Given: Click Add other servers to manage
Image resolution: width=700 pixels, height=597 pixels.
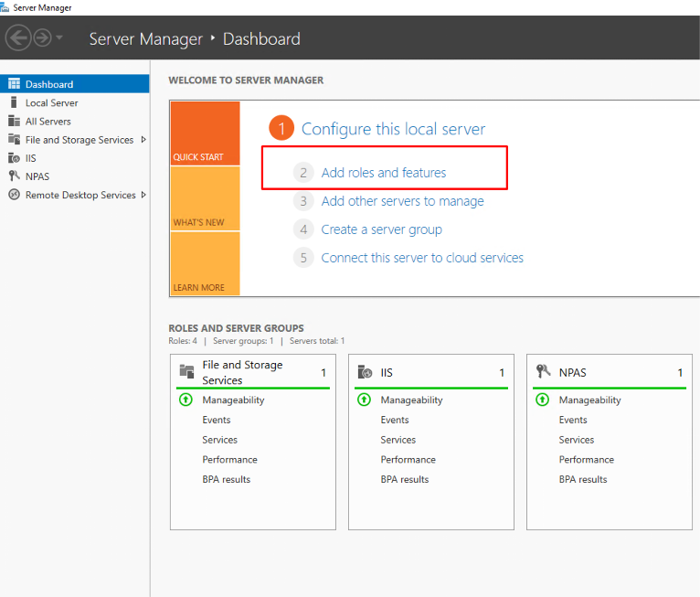Looking at the screenshot, I should coord(402,201).
